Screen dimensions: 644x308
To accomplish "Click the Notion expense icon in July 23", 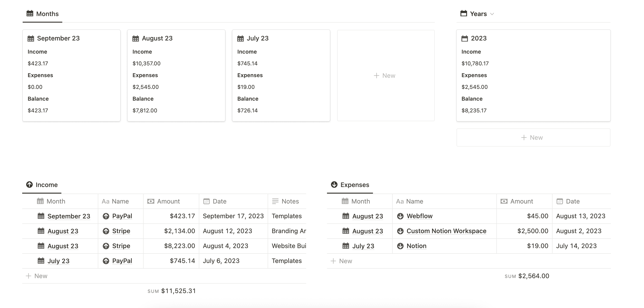I will [400, 245].
